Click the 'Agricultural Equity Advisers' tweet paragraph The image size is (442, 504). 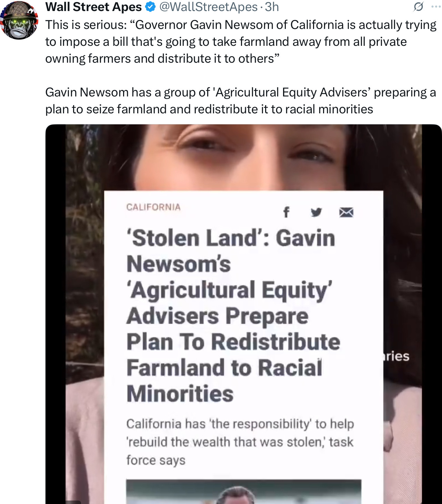click(x=241, y=101)
